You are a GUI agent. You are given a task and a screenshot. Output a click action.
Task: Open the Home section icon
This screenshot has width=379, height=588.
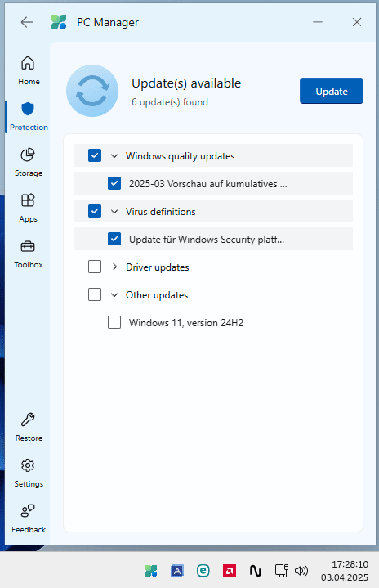[x=28, y=63]
